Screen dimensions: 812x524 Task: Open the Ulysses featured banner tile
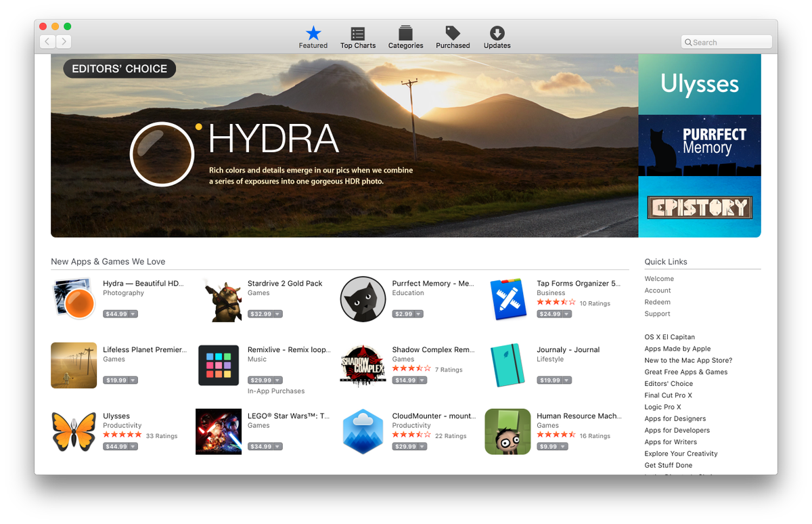[700, 85]
